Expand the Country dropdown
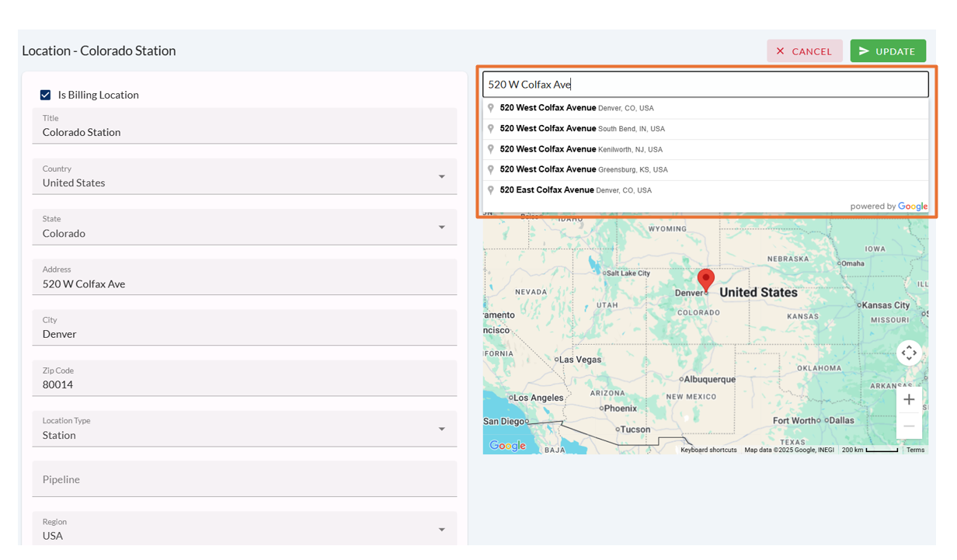The height and width of the screenshot is (560, 957). (x=441, y=177)
